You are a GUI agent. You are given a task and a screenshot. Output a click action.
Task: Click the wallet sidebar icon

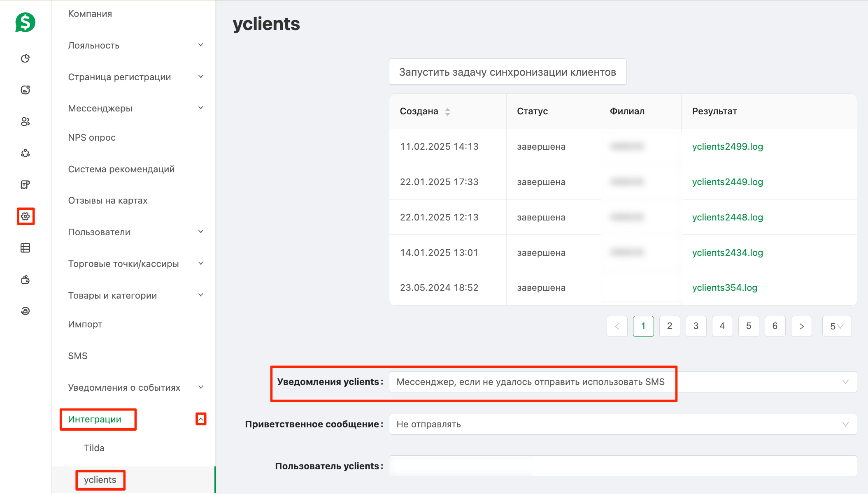coord(26,279)
